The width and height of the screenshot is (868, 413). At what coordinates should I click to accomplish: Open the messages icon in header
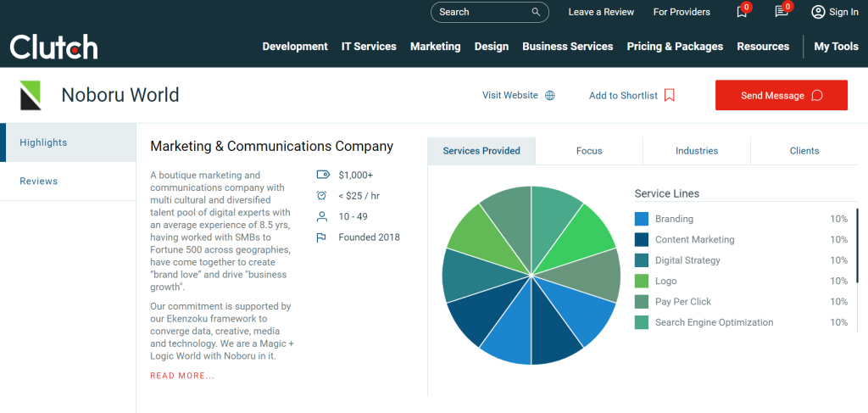point(782,12)
